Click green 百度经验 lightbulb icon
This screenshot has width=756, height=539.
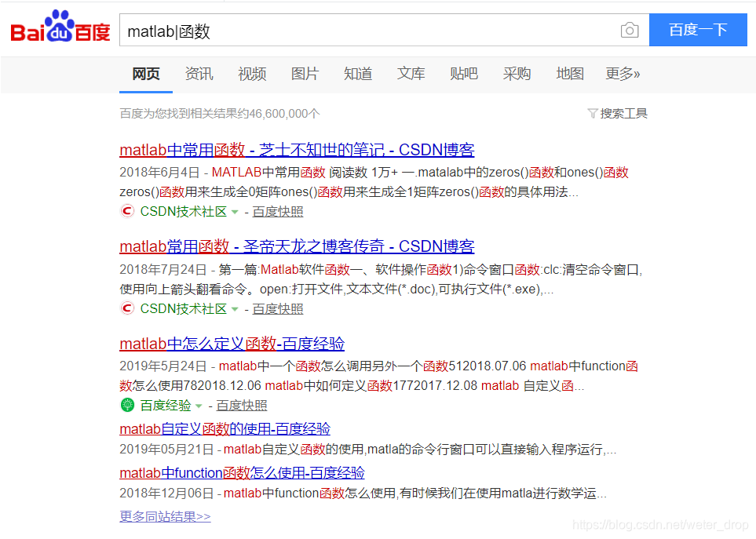(127, 405)
